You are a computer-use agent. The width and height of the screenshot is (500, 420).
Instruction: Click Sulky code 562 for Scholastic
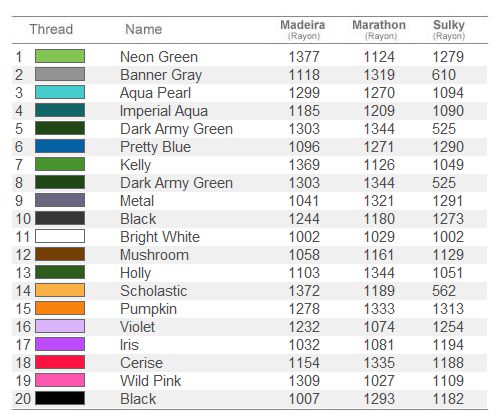pyautogui.click(x=444, y=291)
